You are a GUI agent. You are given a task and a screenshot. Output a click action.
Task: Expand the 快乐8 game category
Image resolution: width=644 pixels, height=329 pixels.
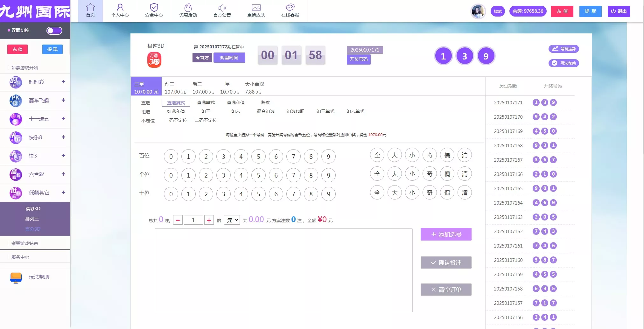click(x=63, y=137)
